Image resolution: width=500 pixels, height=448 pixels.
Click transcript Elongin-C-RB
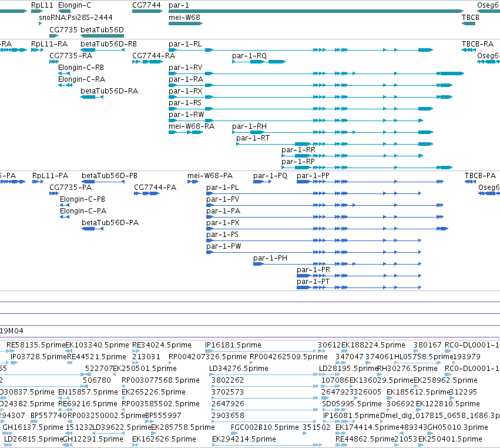coord(64,73)
